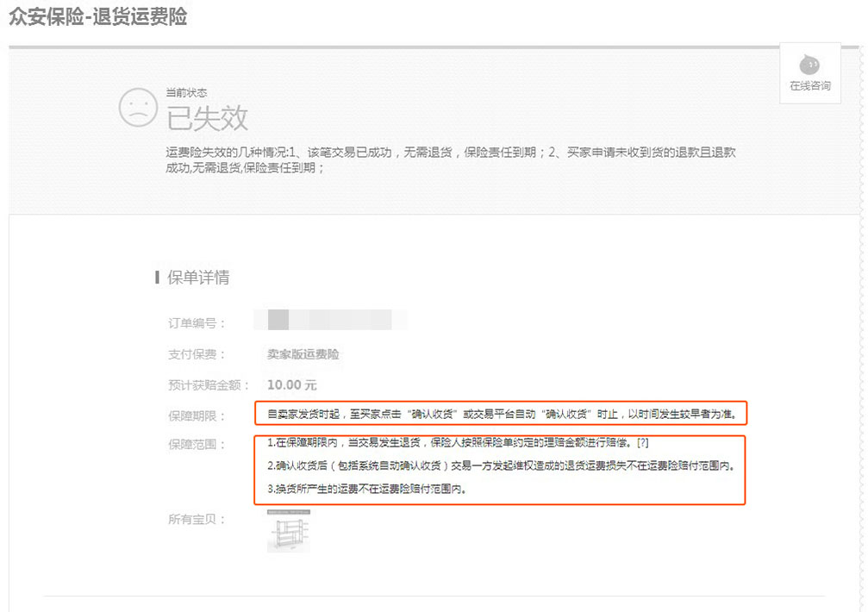Click the page title 众安保险-退货运费险
Viewport: 868px width, 612px height.
tap(98, 16)
